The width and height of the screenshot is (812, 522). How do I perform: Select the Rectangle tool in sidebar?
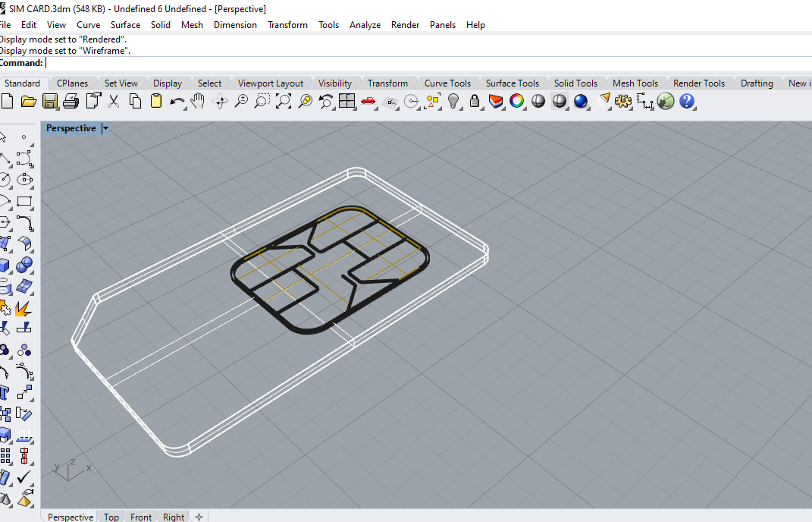(x=24, y=201)
